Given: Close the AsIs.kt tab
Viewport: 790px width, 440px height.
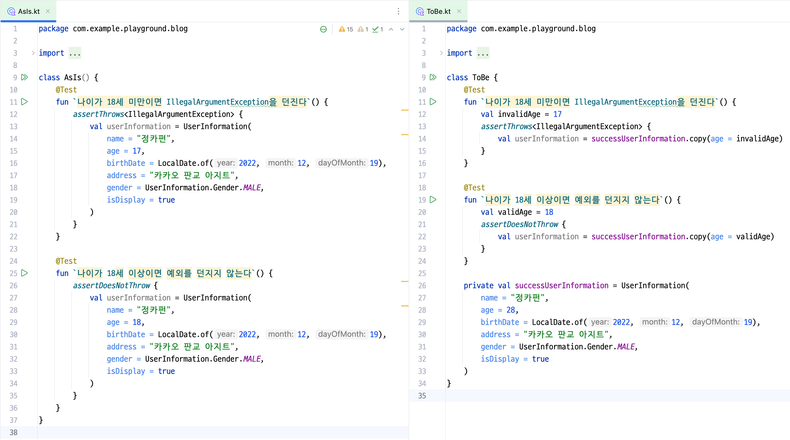Looking at the screenshot, I should pyautogui.click(x=48, y=11).
